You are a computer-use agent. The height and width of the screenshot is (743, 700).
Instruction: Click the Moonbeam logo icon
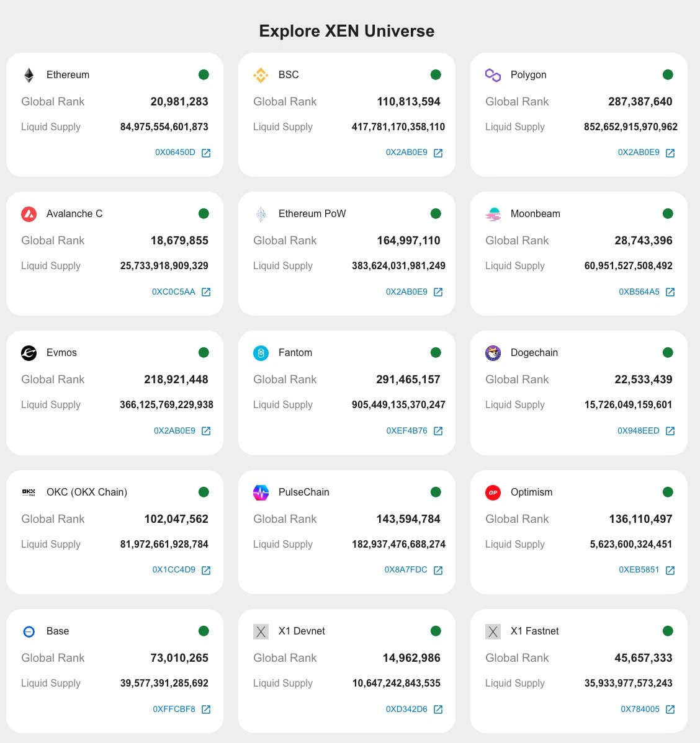[493, 213]
